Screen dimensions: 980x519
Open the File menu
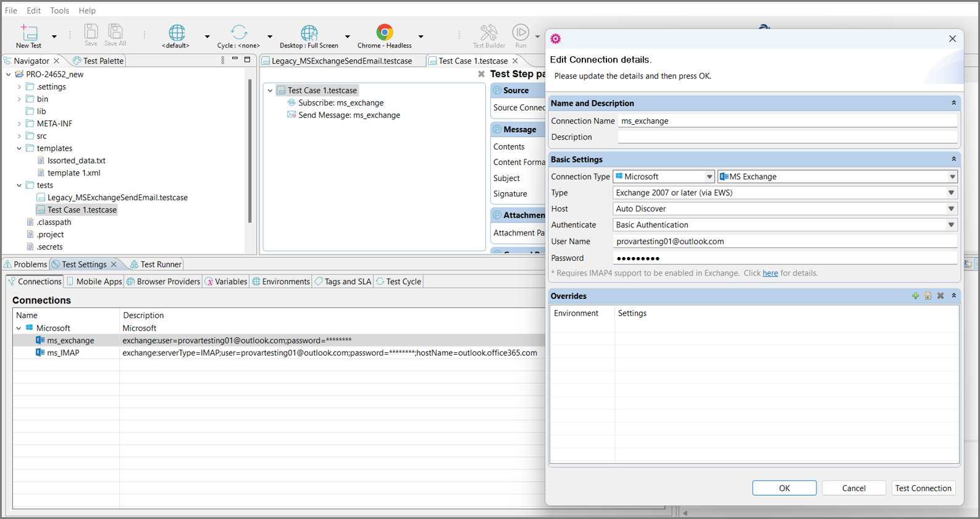[11, 11]
